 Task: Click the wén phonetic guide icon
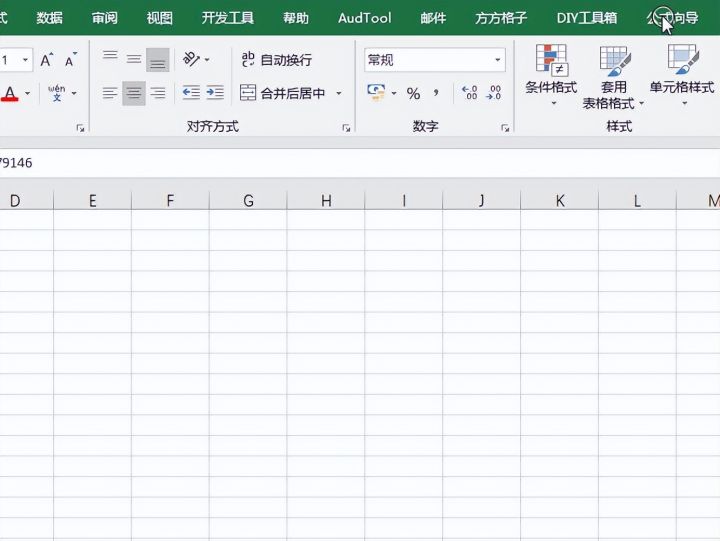56,93
